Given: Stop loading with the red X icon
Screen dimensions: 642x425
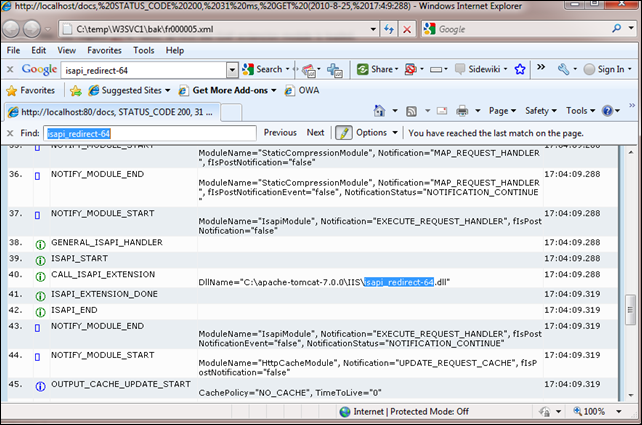Looking at the screenshot, I should 407,29.
